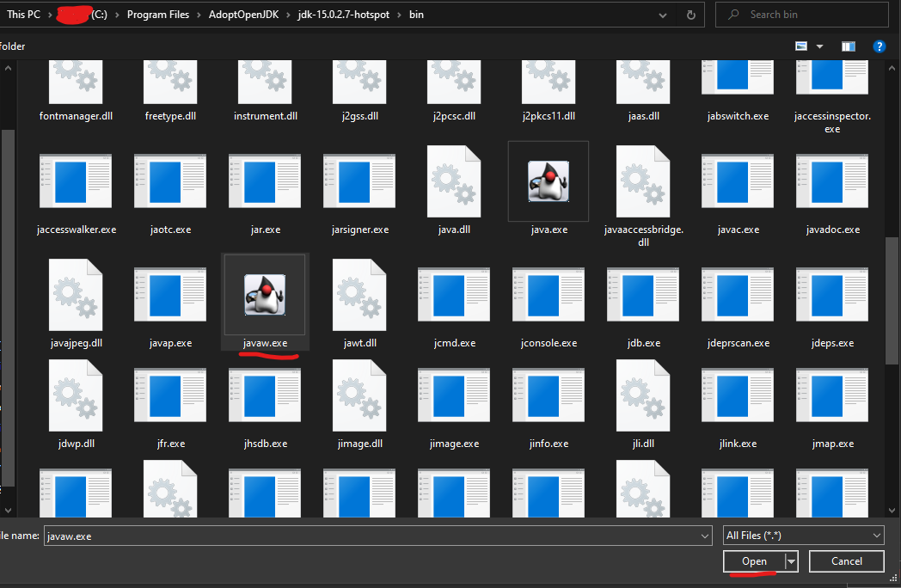Select the jimage.exe file icon
Viewport: 901px width, 588px height.
coord(454,395)
